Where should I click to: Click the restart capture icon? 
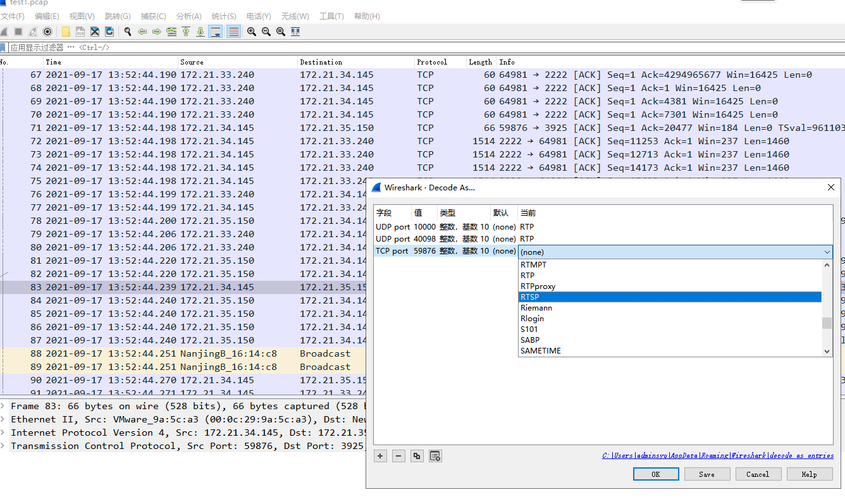pyautogui.click(x=32, y=32)
